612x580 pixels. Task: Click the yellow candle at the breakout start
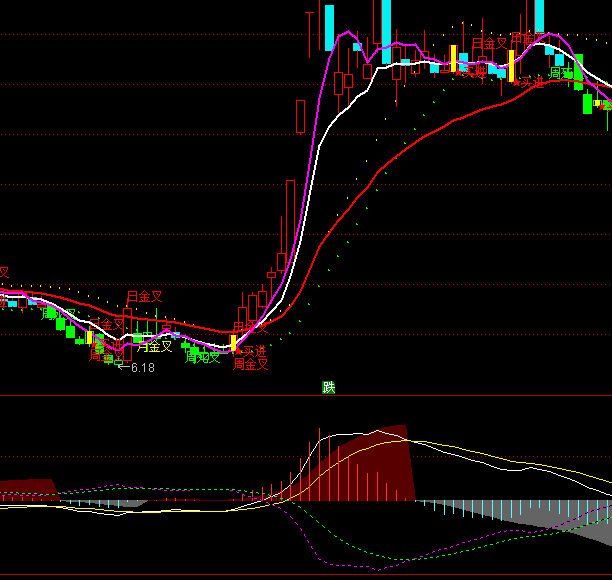(x=233, y=343)
